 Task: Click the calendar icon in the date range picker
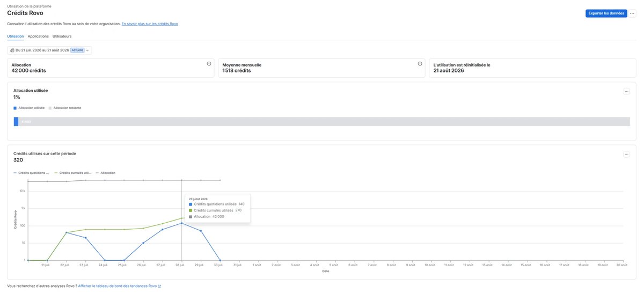coord(12,50)
